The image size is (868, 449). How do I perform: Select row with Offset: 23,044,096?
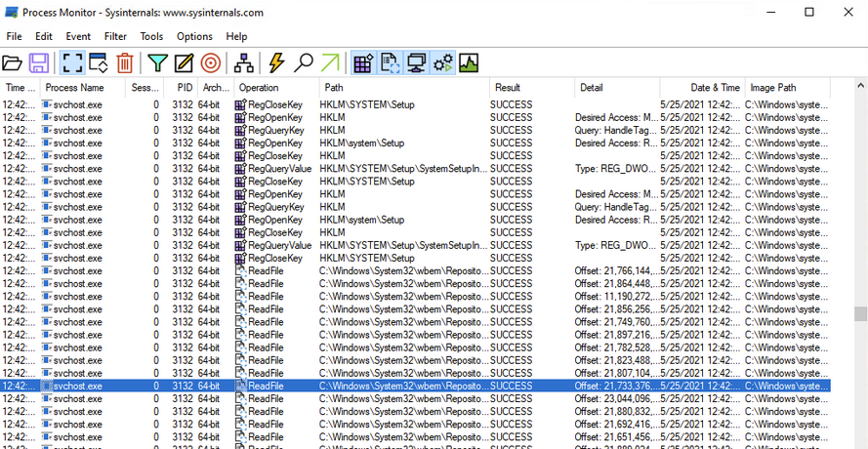click(415, 398)
